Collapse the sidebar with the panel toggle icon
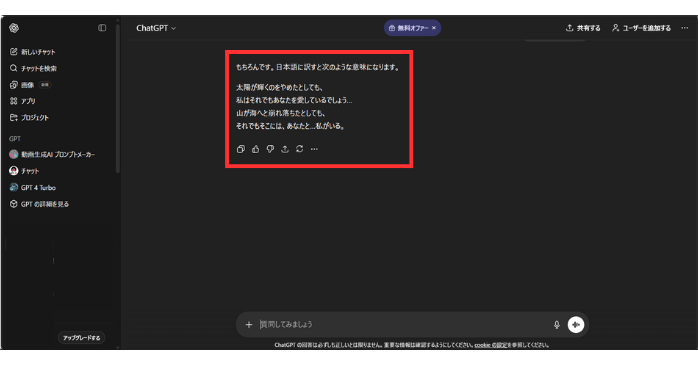 [x=102, y=28]
